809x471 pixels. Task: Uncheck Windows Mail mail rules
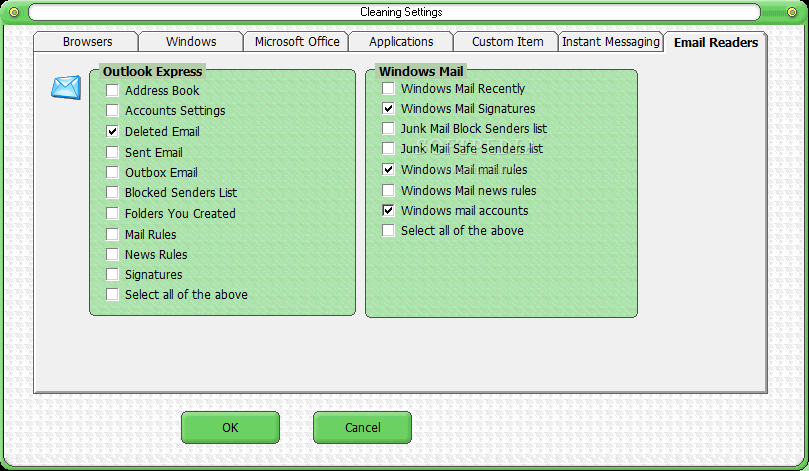point(388,169)
